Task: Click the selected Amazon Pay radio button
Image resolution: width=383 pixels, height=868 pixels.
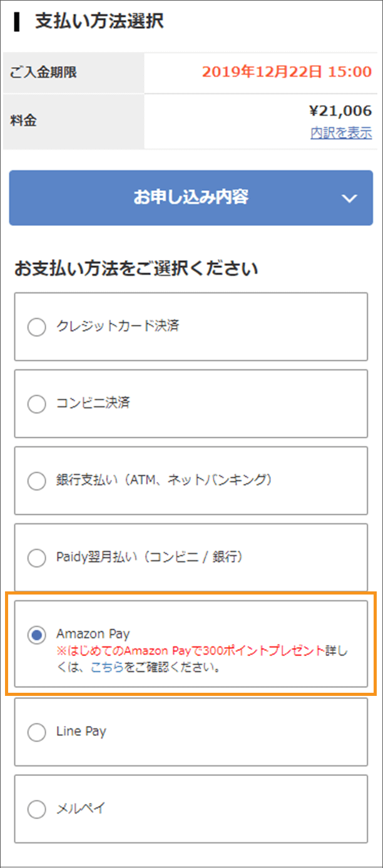Action: [37, 635]
